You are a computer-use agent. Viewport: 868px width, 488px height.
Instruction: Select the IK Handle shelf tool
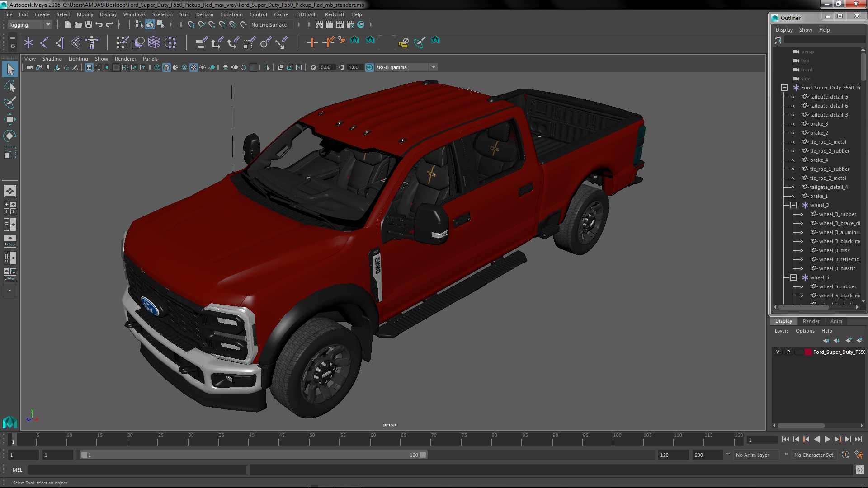click(60, 42)
